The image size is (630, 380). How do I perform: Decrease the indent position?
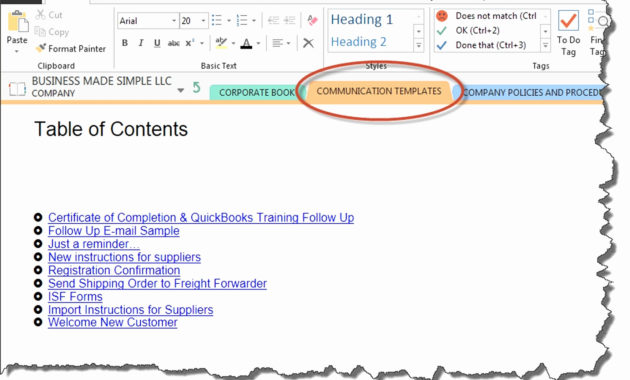click(274, 20)
